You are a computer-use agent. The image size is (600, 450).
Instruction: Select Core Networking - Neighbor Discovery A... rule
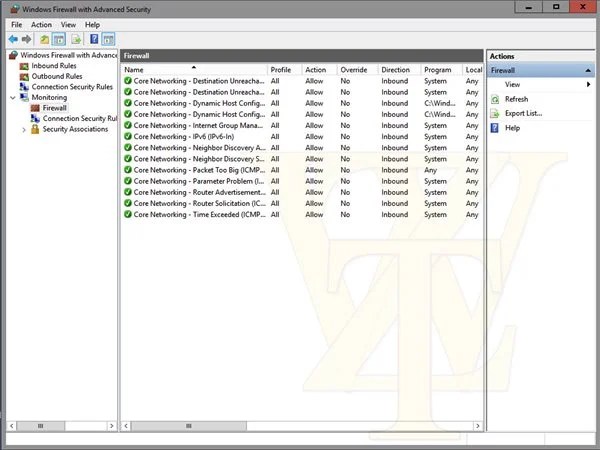[x=199, y=148]
